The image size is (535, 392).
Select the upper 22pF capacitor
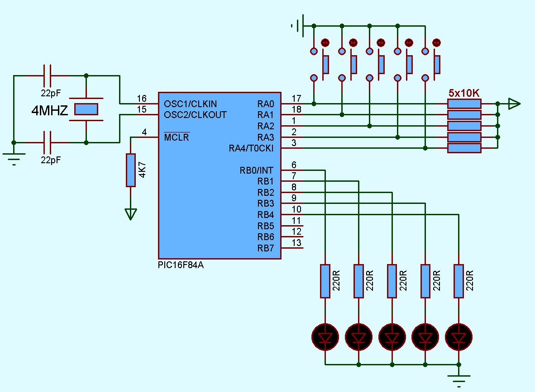[48, 75]
